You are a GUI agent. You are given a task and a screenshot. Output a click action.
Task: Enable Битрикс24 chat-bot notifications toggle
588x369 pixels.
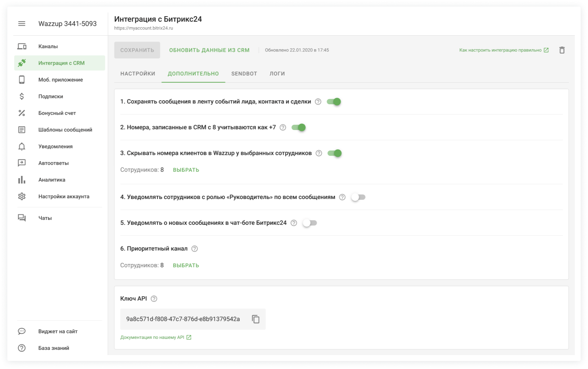[310, 223]
